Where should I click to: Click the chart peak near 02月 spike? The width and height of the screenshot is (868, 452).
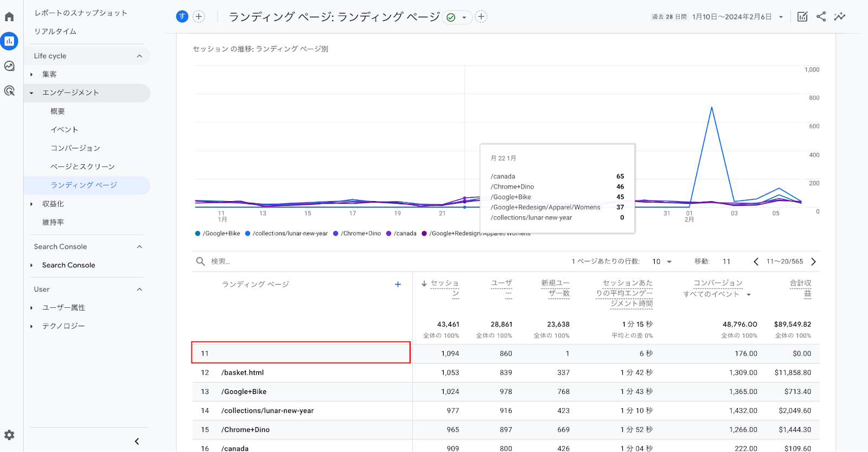pos(712,107)
